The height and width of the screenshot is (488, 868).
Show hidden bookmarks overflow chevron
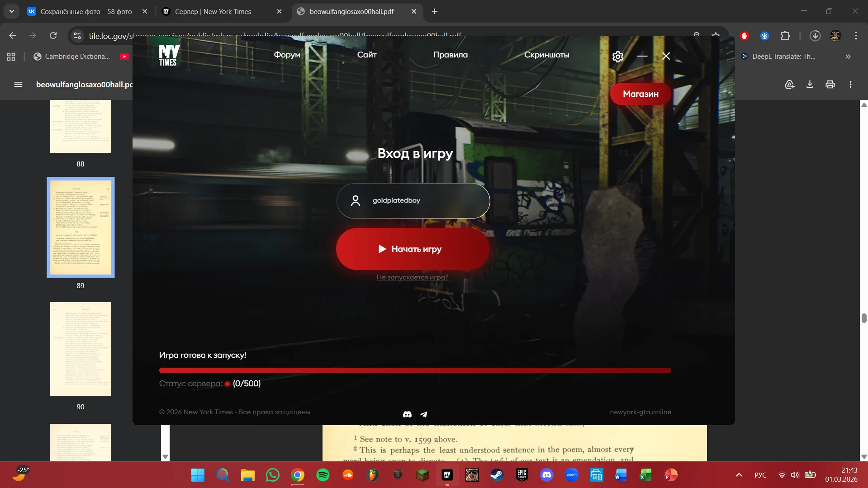pyautogui.click(x=848, y=57)
